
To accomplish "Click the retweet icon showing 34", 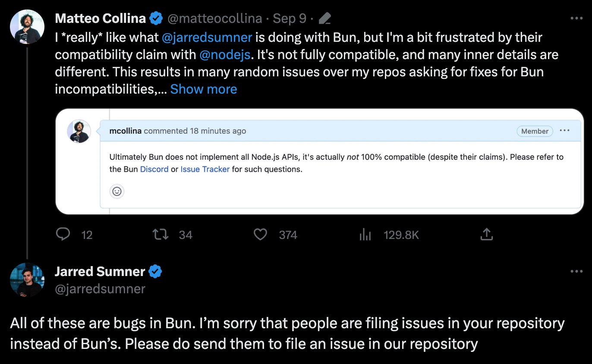I will 160,234.
